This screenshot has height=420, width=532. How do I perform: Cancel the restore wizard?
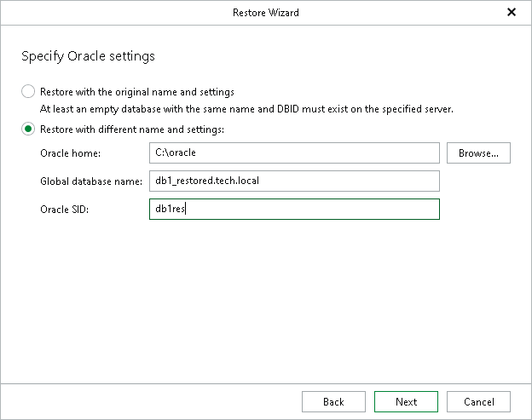[x=478, y=402]
